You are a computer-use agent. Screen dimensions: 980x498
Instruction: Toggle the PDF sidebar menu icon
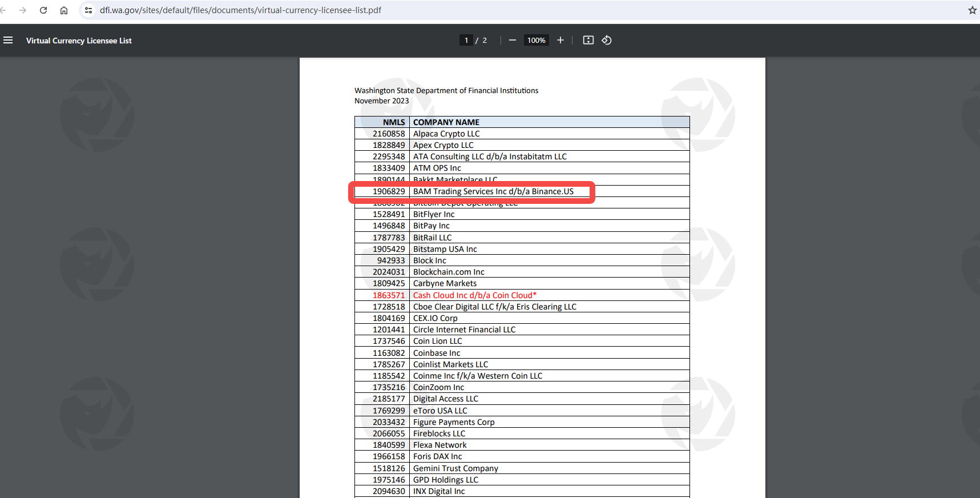coord(8,40)
